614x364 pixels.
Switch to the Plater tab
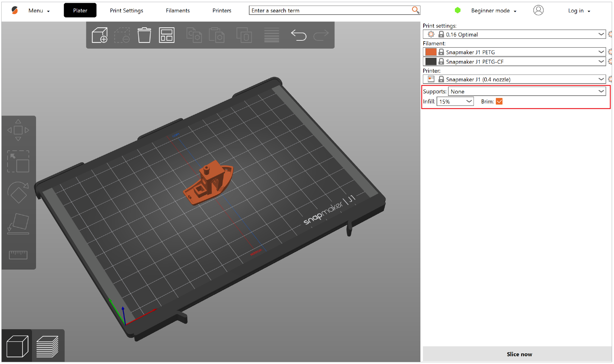[x=80, y=10]
